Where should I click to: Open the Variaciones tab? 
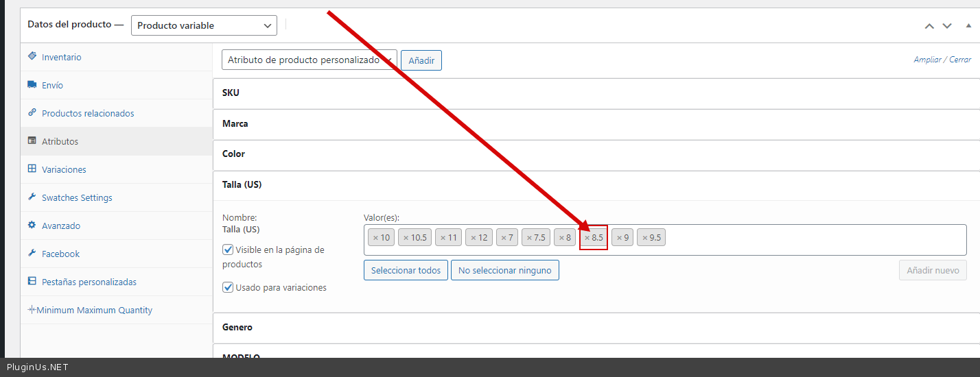click(x=116, y=169)
